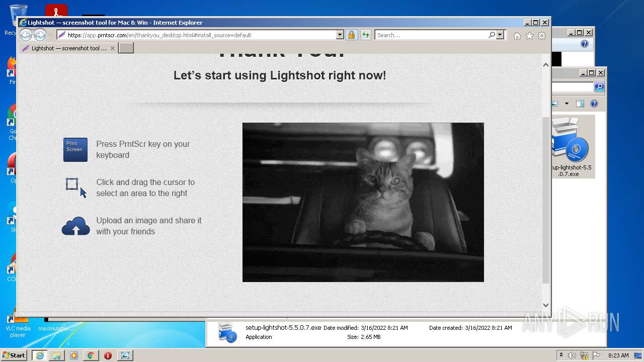Click the refresh page icon
The height and width of the screenshot is (362, 644).
tap(365, 35)
